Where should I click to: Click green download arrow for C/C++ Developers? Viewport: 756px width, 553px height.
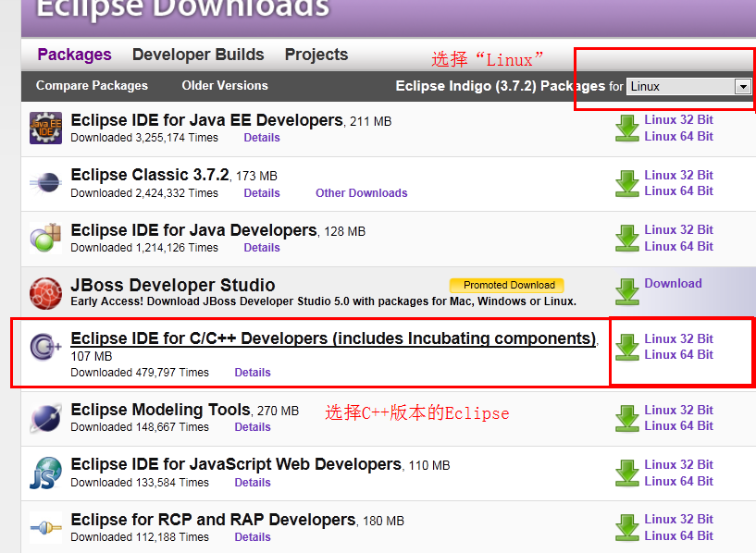[x=627, y=347]
